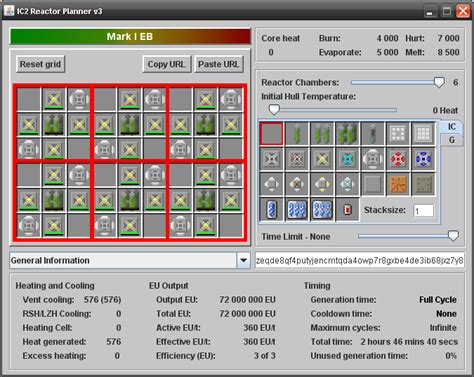This screenshot has height=377, width=474.
Task: Click the Active EU/t 360 EU/t value
Action: coord(259,328)
